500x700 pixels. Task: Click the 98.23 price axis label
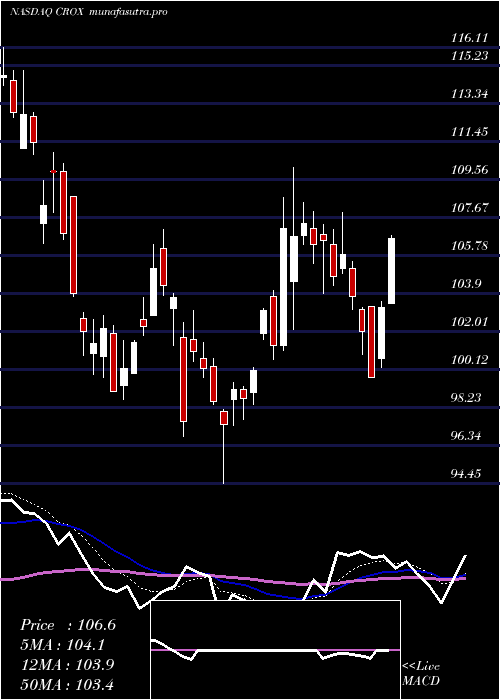pos(467,398)
